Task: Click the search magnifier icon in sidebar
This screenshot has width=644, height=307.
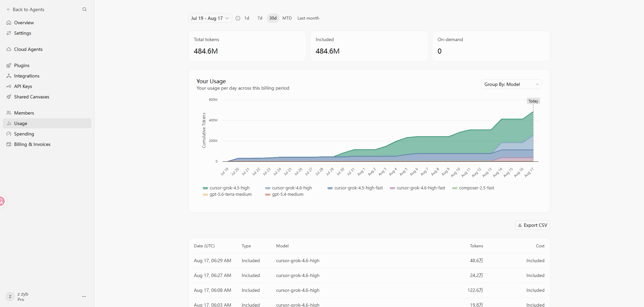Action: pos(84,9)
